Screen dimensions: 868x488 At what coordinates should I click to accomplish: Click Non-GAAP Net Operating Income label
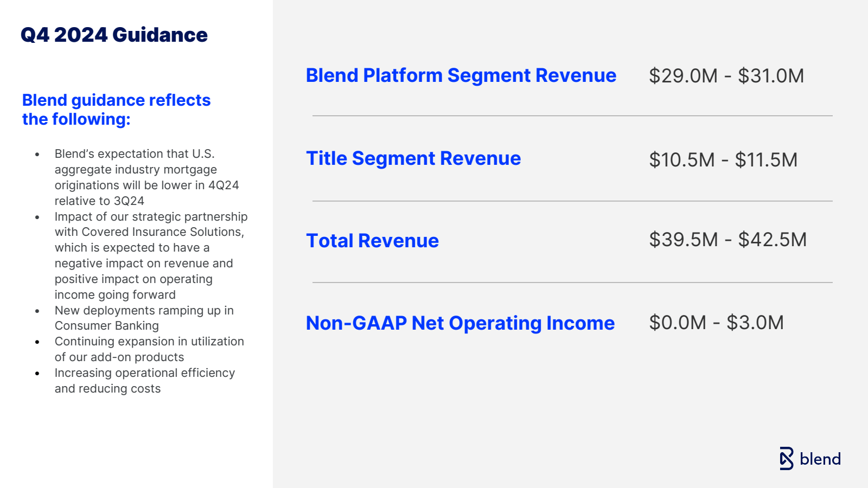pos(460,323)
